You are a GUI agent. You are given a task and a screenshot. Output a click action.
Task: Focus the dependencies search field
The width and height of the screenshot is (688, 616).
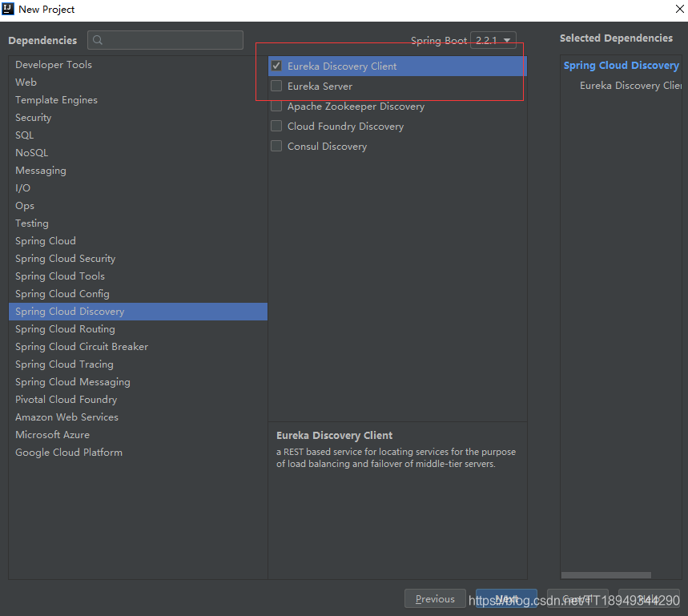[x=165, y=40]
